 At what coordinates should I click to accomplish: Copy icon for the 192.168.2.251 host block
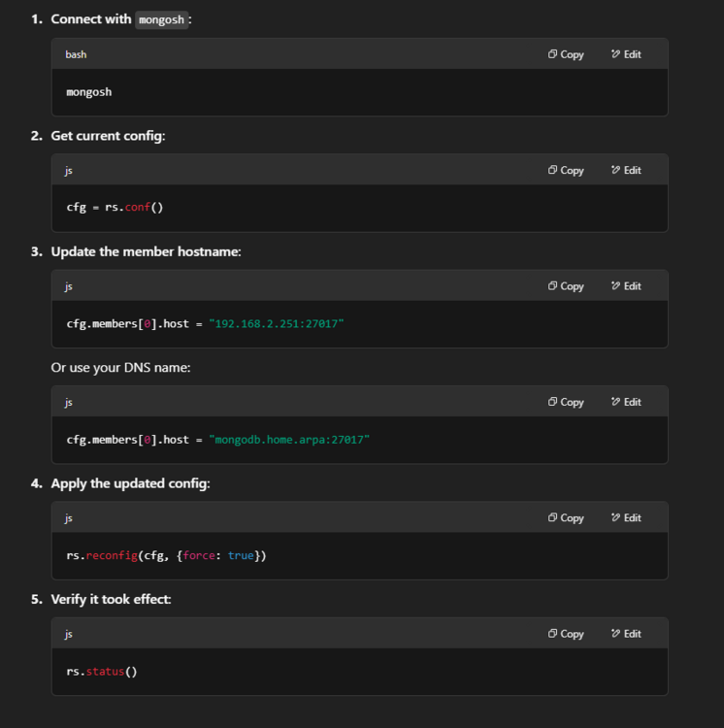tap(552, 286)
